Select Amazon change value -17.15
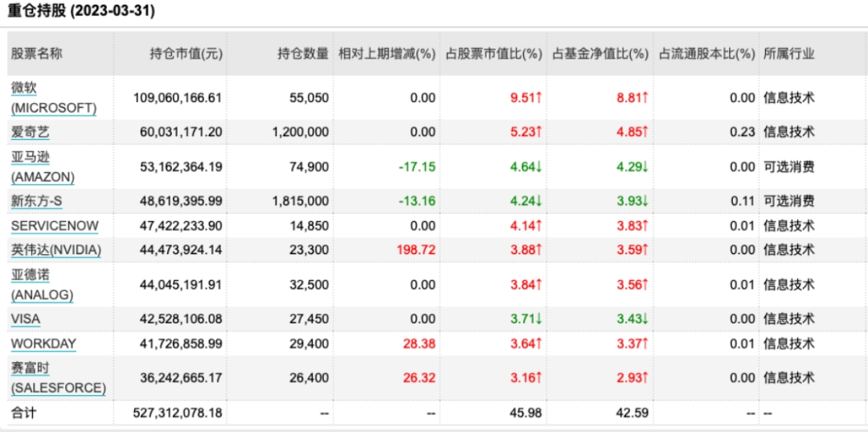The image size is (868, 432). (417, 167)
